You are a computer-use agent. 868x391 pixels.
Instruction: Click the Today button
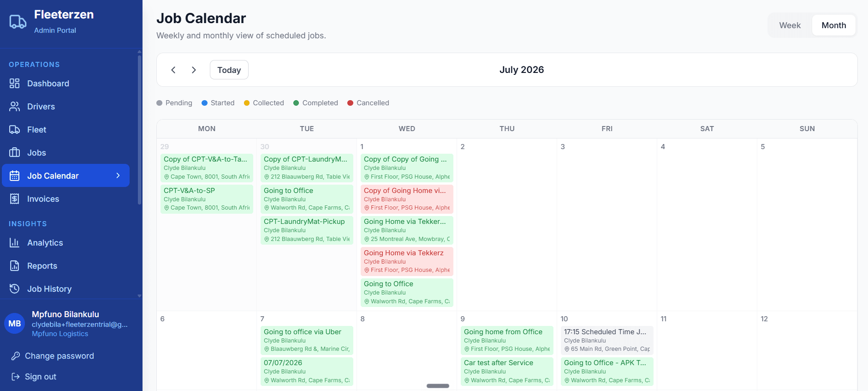click(229, 70)
